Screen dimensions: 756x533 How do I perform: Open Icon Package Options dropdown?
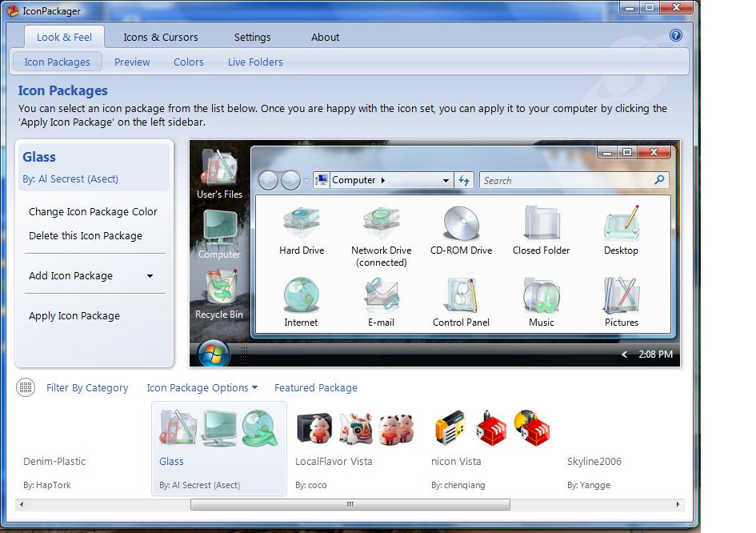pyautogui.click(x=202, y=388)
